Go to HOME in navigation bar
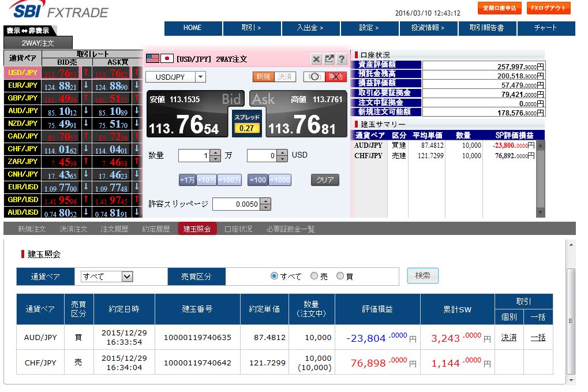Screen dimensions: 588x392 coord(193,28)
